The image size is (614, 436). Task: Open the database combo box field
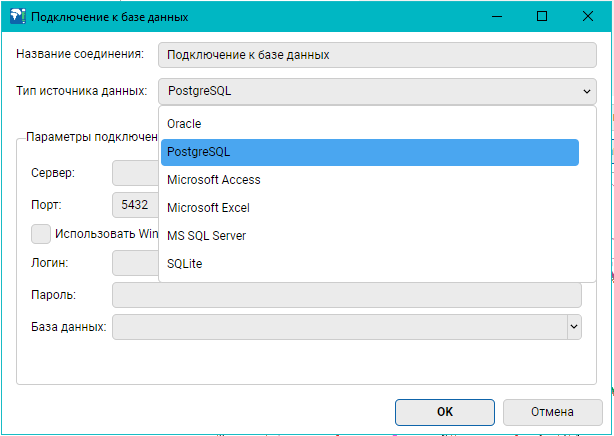coord(340,326)
